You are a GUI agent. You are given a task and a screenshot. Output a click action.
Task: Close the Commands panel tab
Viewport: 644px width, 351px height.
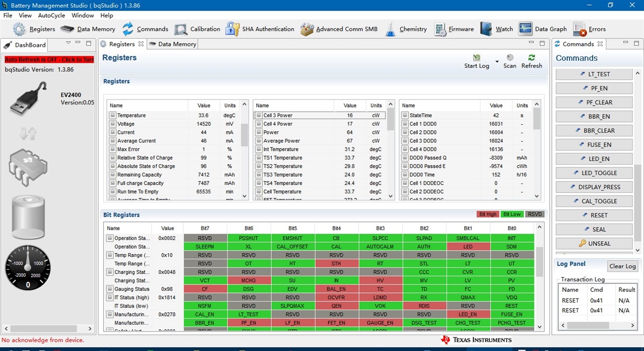600,44
